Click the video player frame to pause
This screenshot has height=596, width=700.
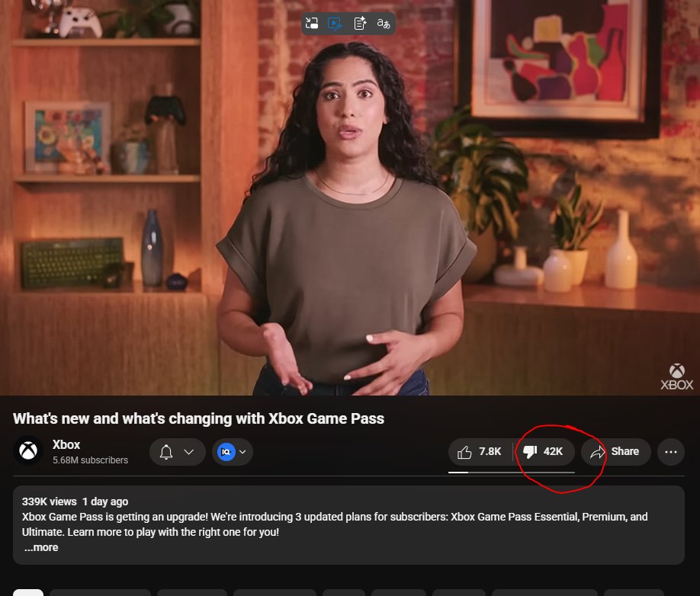click(x=350, y=197)
